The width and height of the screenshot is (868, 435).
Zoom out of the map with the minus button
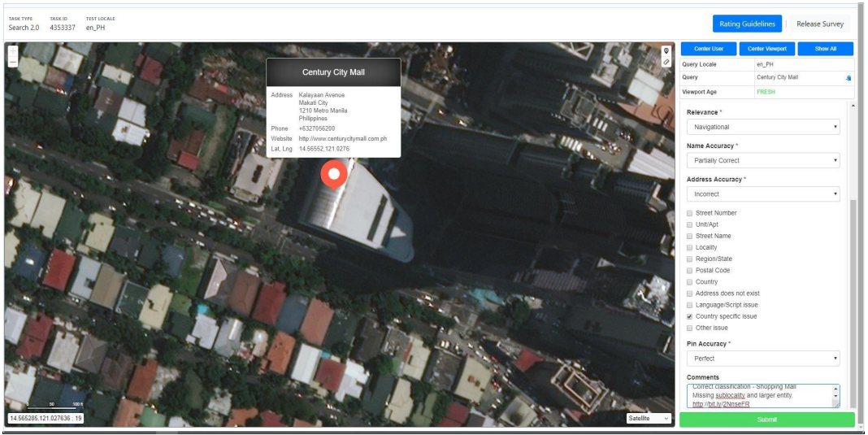[x=13, y=62]
